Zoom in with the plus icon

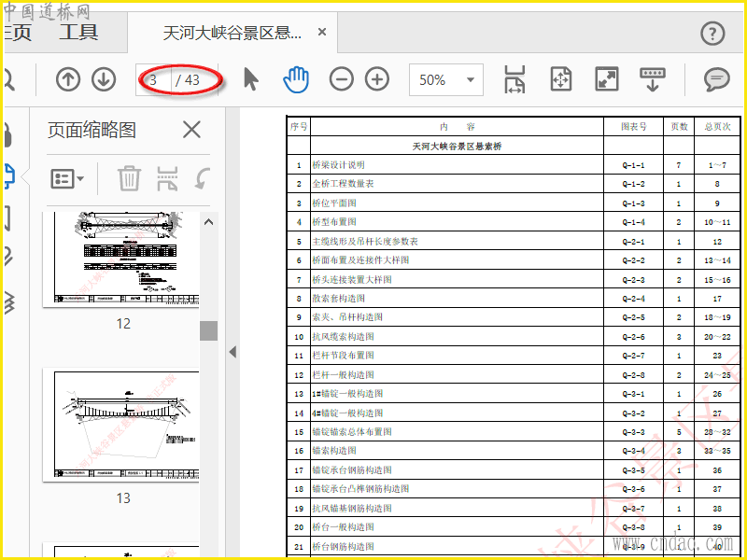coord(377,79)
